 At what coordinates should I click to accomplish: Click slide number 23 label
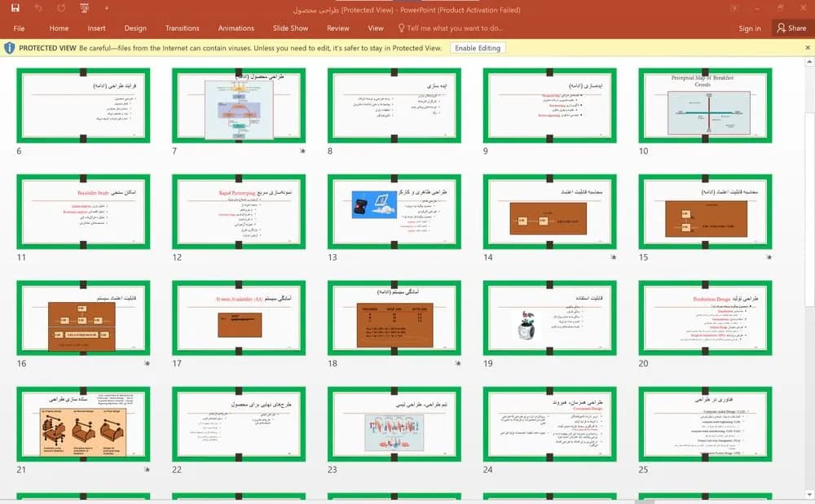(333, 470)
